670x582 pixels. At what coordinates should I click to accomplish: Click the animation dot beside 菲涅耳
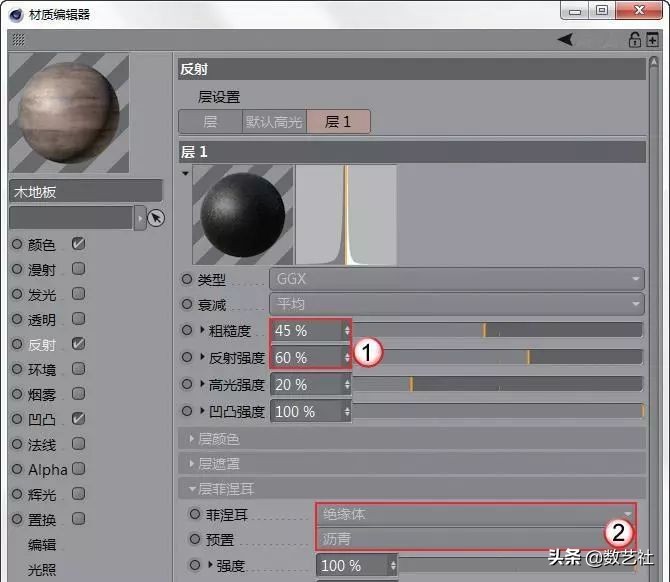tap(195, 514)
